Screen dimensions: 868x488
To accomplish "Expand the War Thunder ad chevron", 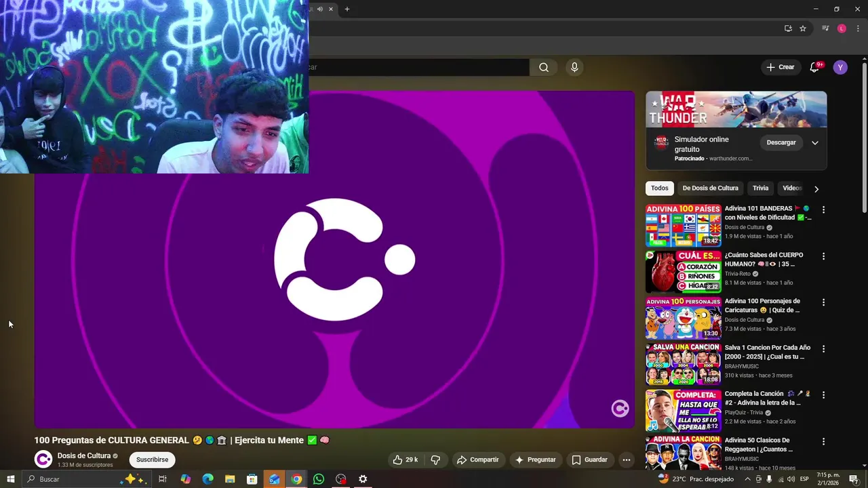I will pyautogui.click(x=815, y=142).
